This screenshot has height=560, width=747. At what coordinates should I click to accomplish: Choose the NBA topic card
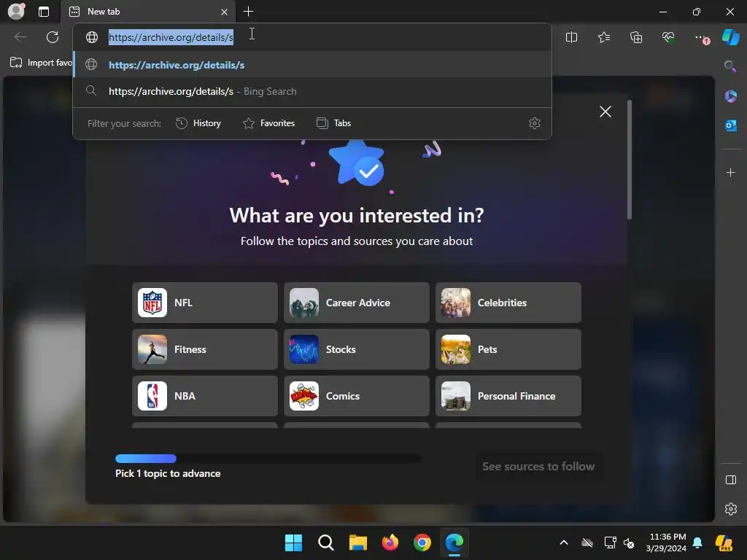click(205, 396)
